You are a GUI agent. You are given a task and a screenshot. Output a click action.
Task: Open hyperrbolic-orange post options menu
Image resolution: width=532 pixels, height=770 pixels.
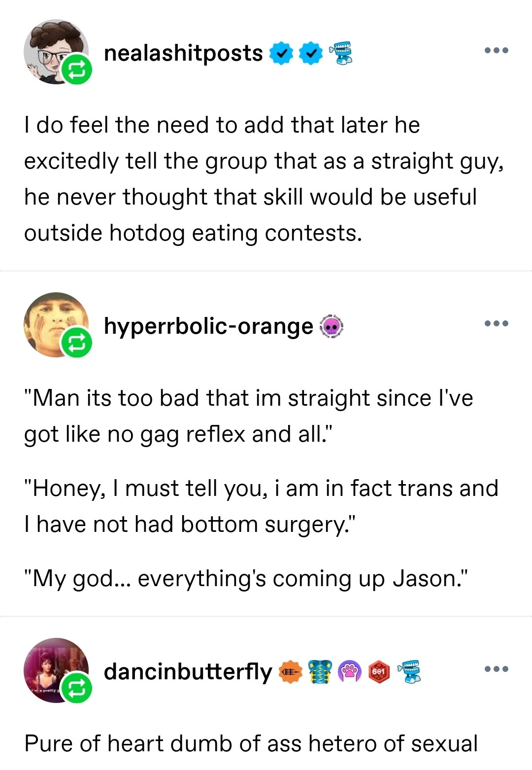[496, 323]
